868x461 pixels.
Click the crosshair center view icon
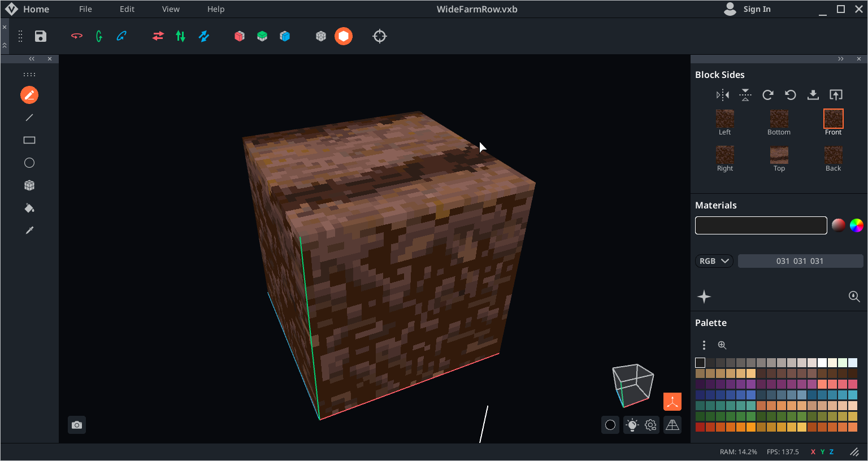click(x=380, y=36)
